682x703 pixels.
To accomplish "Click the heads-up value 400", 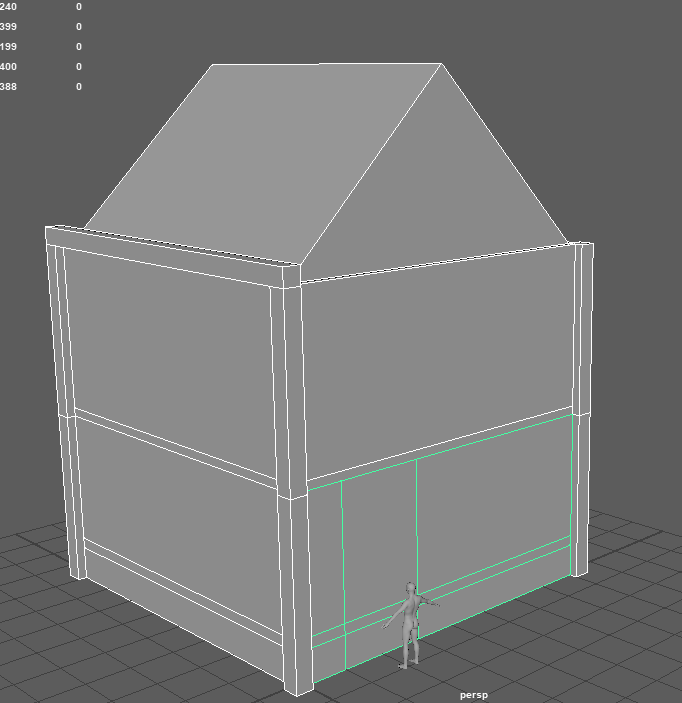I will (8, 67).
